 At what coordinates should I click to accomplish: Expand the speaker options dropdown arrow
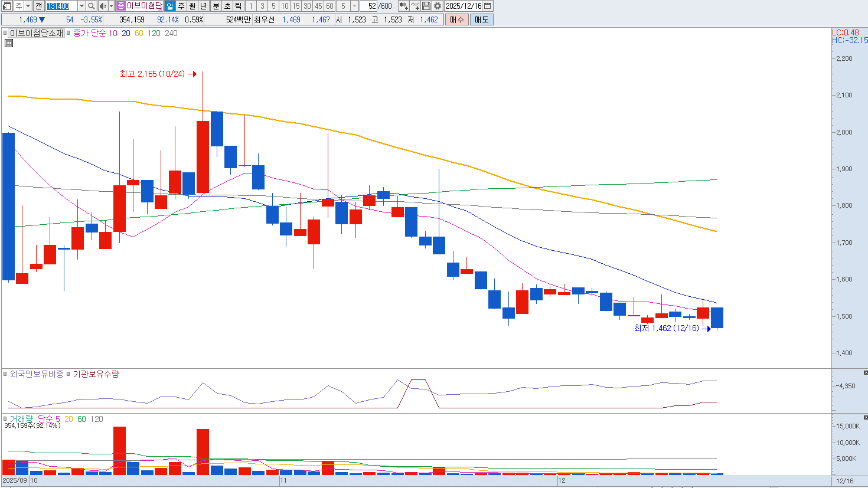pos(111,6)
